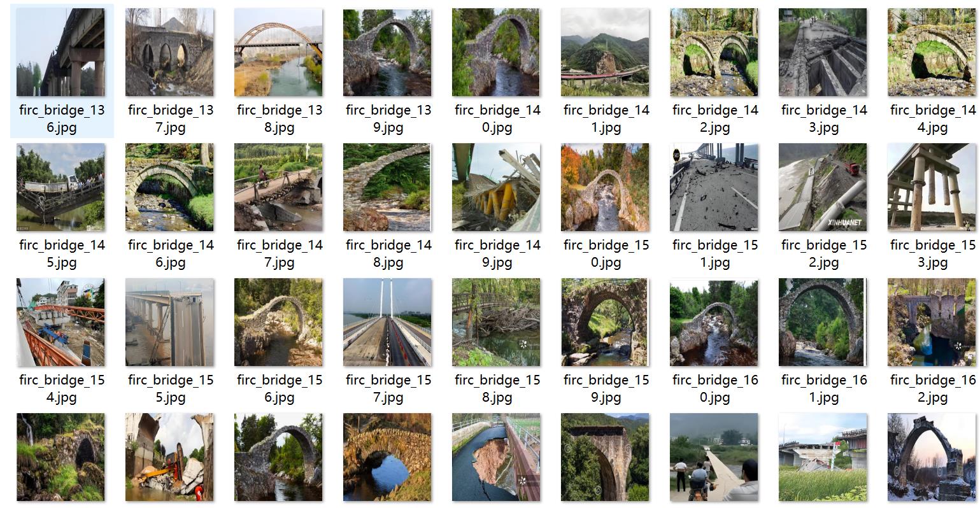Select the firc_bridge_159.jpg thumbnail
Screen dimensions: 980x508
605,322
